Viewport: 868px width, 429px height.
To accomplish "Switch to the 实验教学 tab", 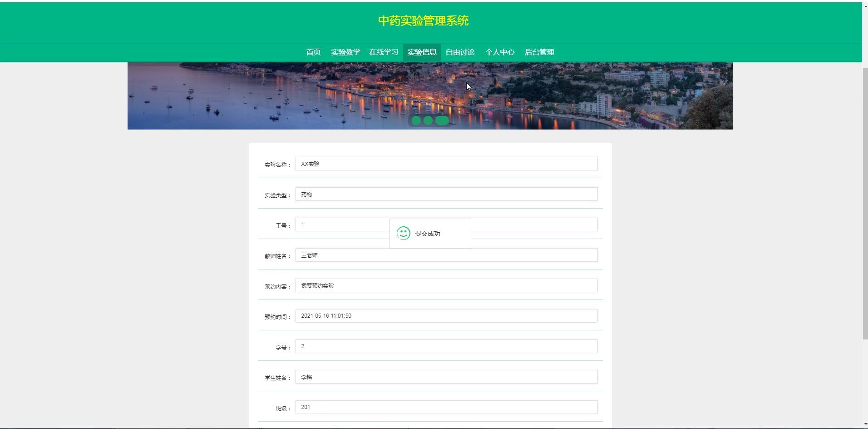I will tap(345, 52).
